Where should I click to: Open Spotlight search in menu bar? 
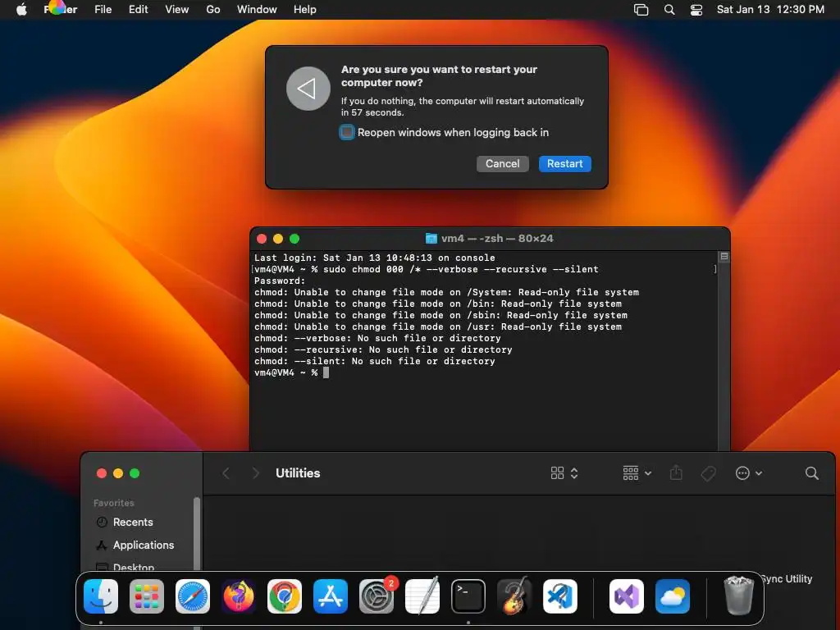coord(669,10)
